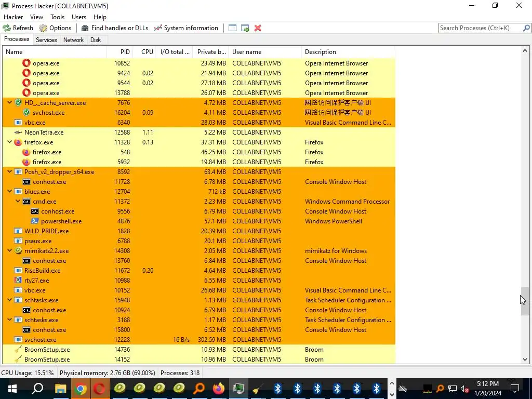Viewport: 532px width, 399px height.
Task: Open System information graph icon
Action: [x=158, y=28]
